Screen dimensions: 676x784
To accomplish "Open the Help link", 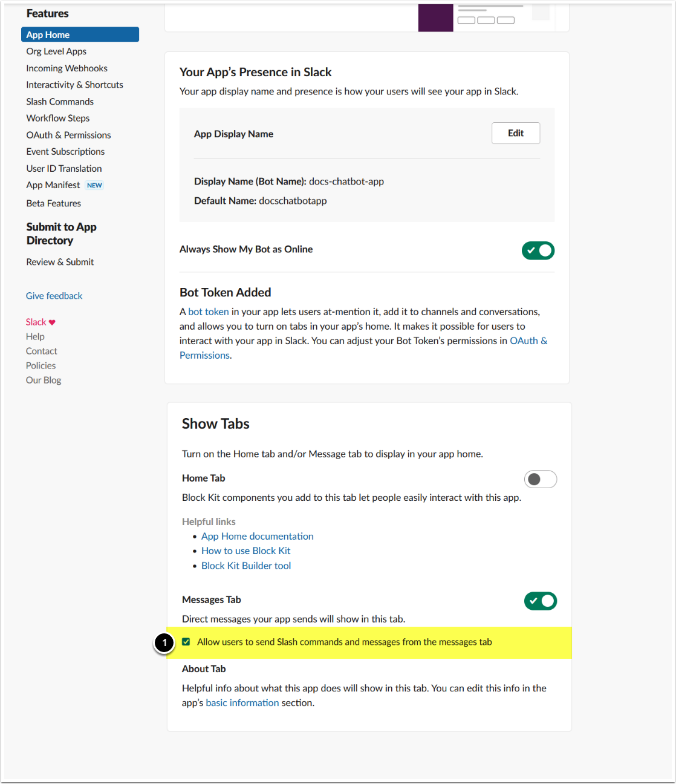I will (x=35, y=336).
